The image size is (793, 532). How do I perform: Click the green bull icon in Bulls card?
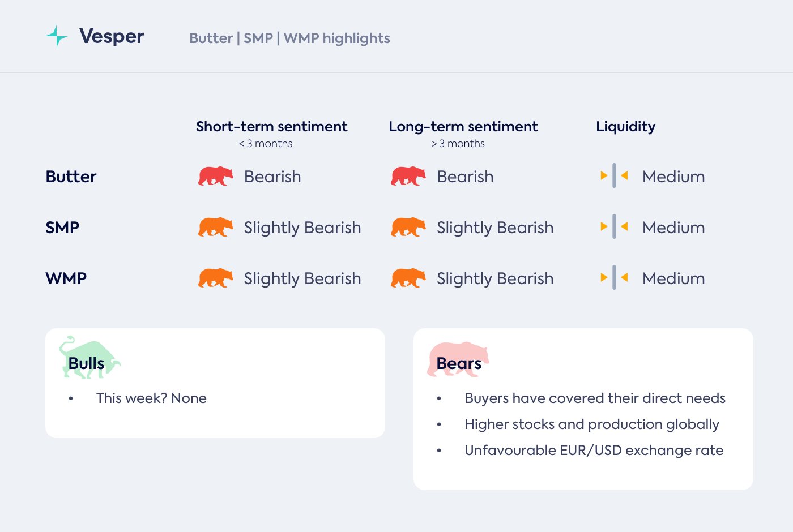click(89, 357)
